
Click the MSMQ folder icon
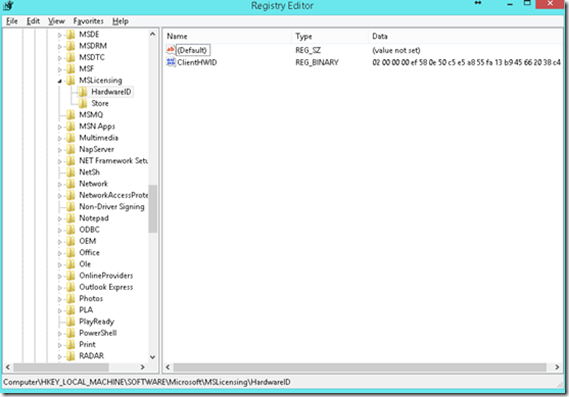coord(71,115)
